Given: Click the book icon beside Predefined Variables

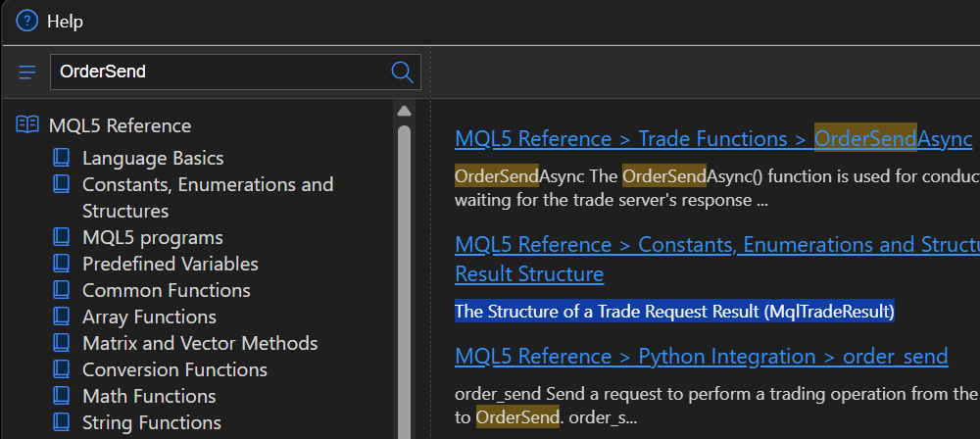Looking at the screenshot, I should coord(62,264).
